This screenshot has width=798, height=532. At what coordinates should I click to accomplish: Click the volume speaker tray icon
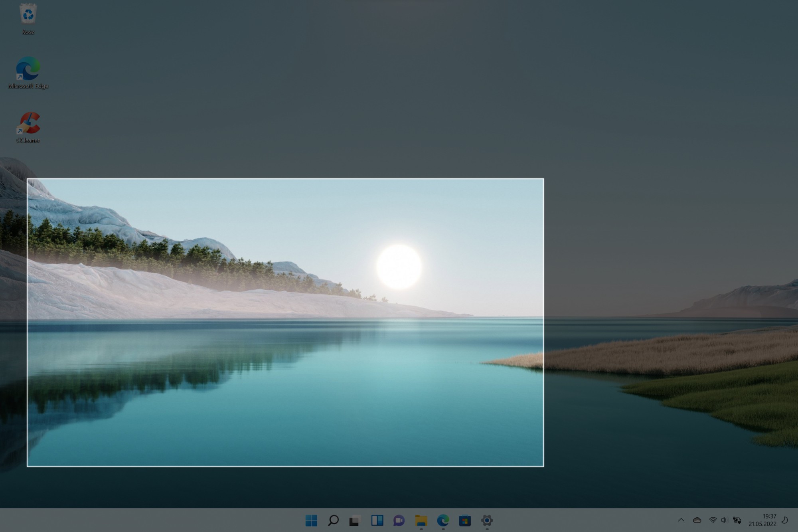point(724,520)
